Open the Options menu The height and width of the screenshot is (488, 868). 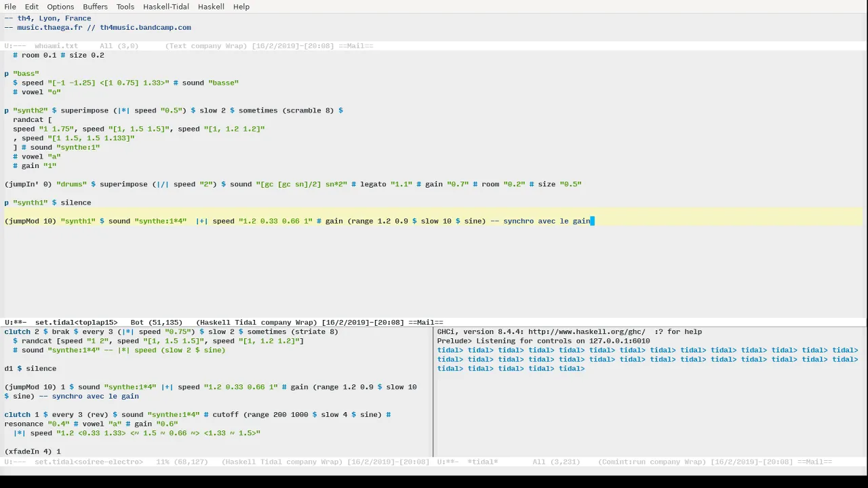(x=60, y=7)
